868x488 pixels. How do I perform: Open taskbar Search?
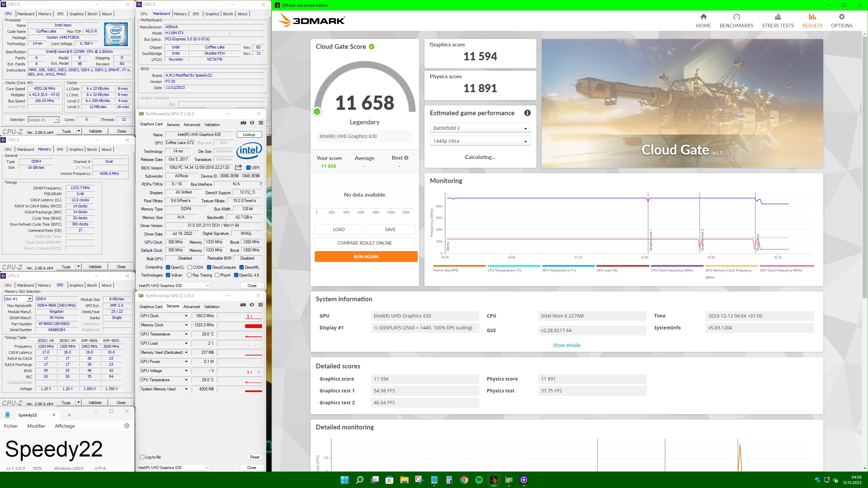359,480
